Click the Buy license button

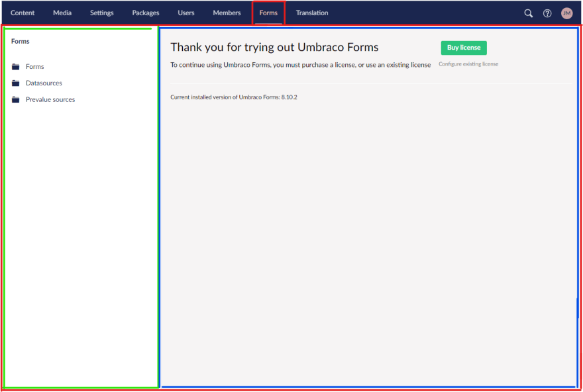tap(464, 48)
